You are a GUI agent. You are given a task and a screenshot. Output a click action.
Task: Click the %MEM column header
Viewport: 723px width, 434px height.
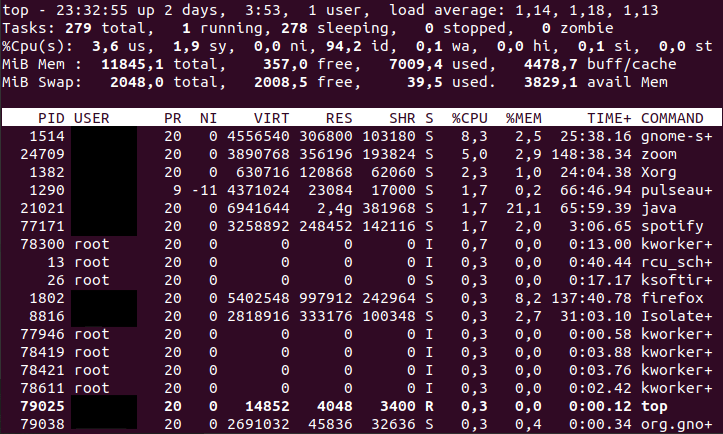tap(523, 119)
